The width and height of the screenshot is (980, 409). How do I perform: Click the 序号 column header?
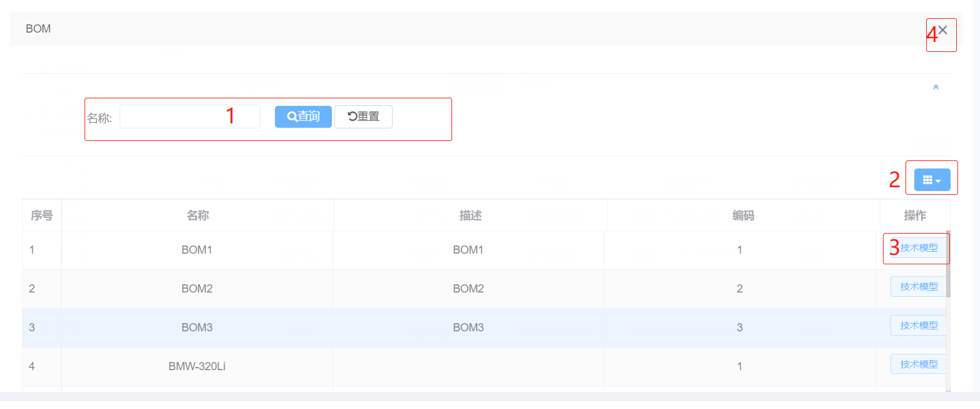point(42,215)
